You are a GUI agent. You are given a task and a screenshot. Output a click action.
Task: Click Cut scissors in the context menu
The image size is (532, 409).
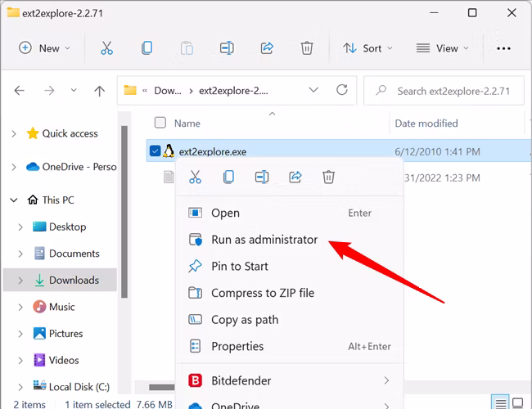[x=195, y=177]
